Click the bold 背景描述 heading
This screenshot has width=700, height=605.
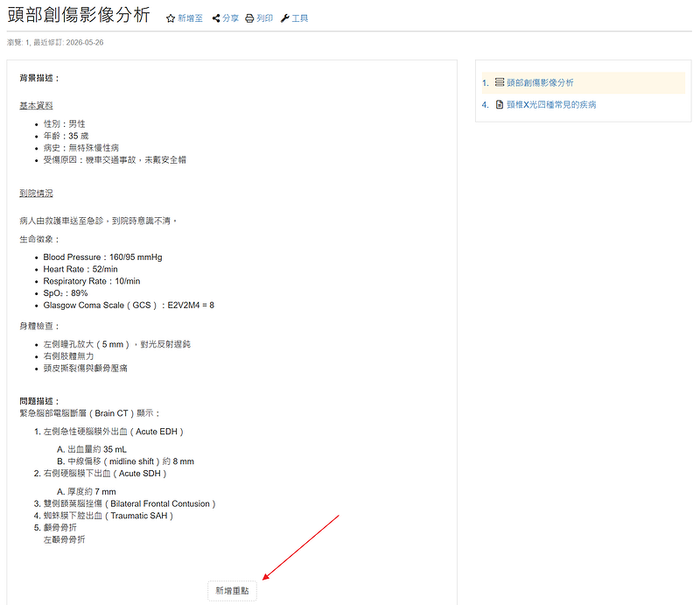[x=39, y=78]
